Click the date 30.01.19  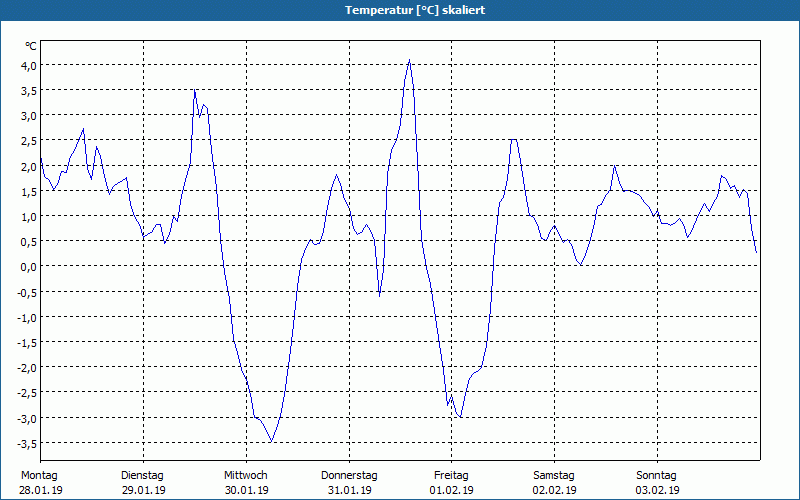click(246, 490)
